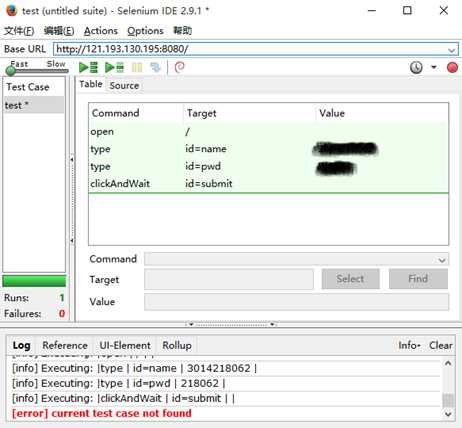This screenshot has height=428, width=462.
Task: Select the clickAndWait command row
Action: point(268,184)
